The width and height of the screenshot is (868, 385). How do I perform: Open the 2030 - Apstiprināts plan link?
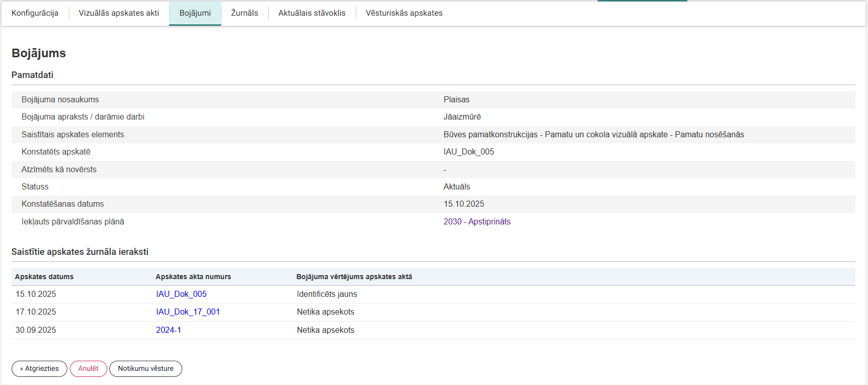477,222
